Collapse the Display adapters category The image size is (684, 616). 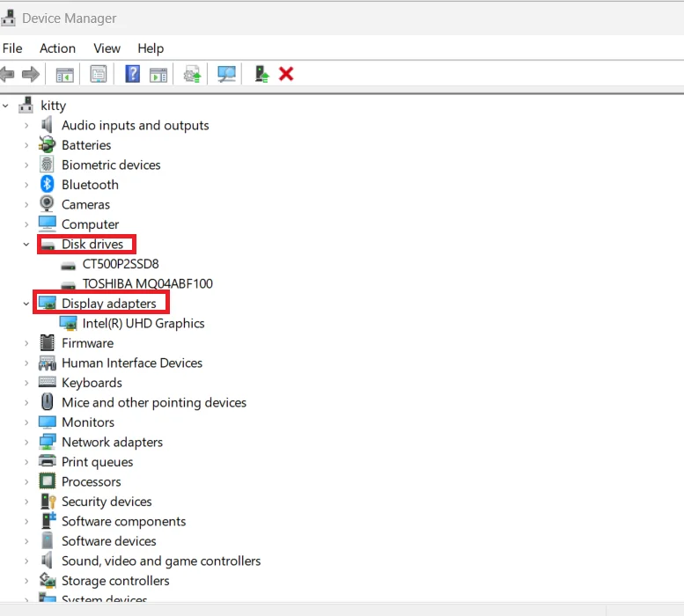(26, 304)
